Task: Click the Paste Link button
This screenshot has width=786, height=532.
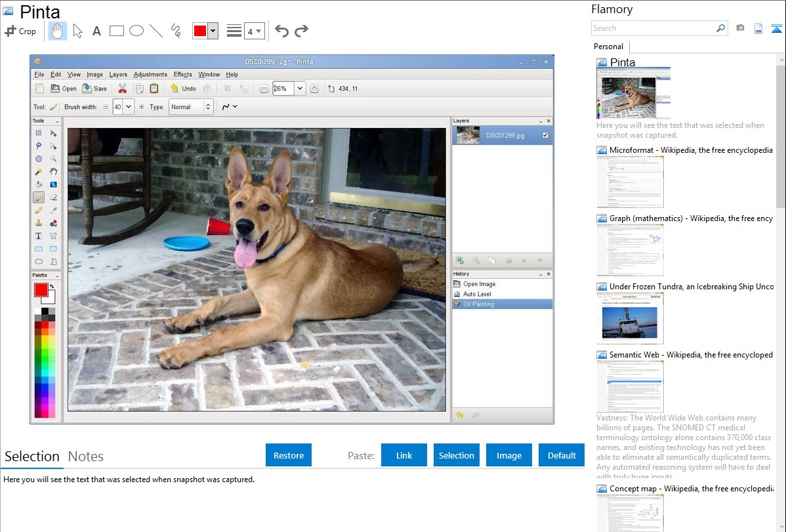Action: pos(404,455)
